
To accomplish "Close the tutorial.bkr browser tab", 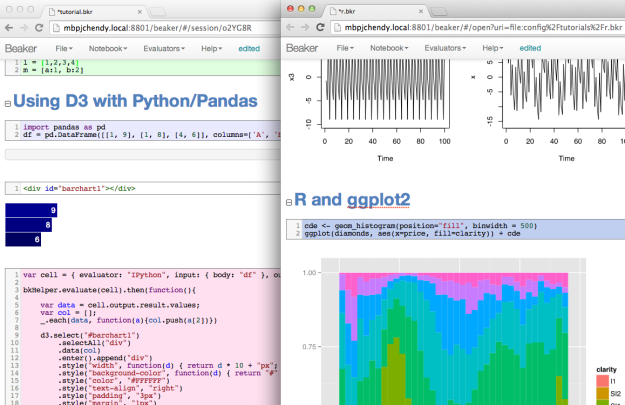I will pos(140,12).
